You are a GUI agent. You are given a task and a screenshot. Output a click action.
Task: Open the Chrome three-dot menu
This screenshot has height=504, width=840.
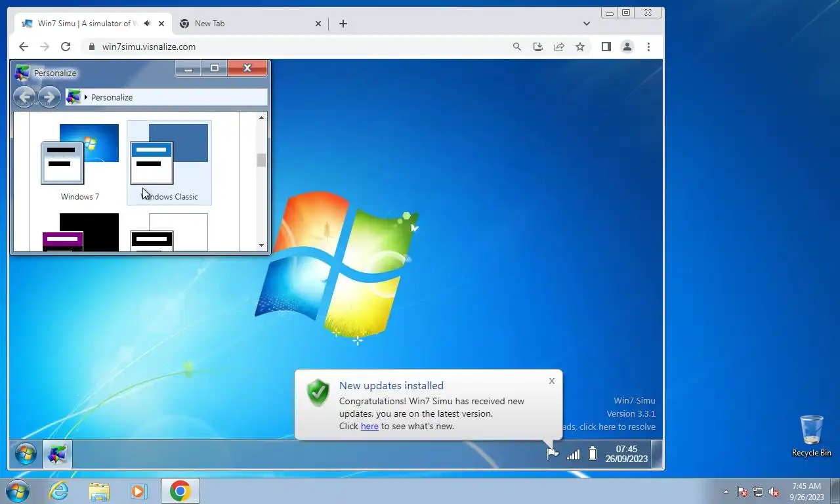pos(648,47)
